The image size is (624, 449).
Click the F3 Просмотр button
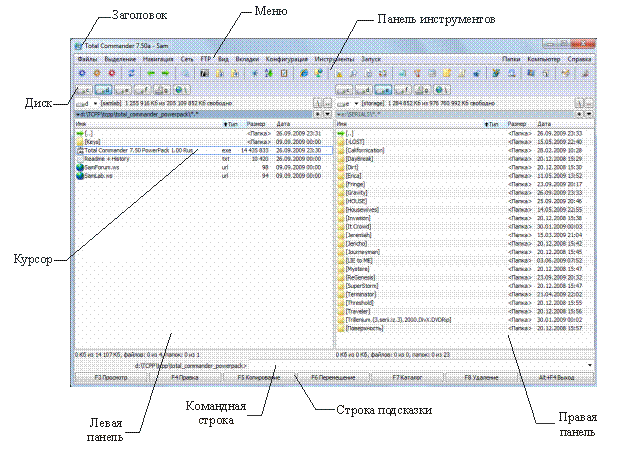tap(111, 377)
